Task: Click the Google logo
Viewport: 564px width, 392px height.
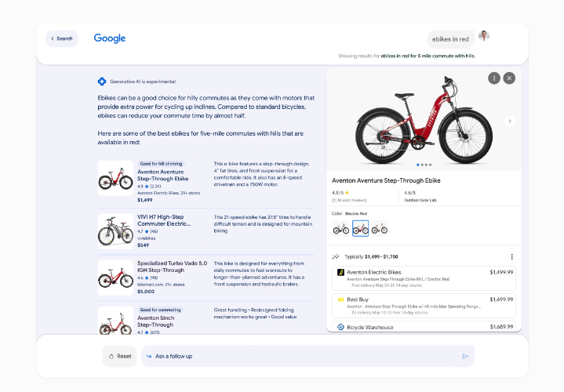Action: pos(110,38)
